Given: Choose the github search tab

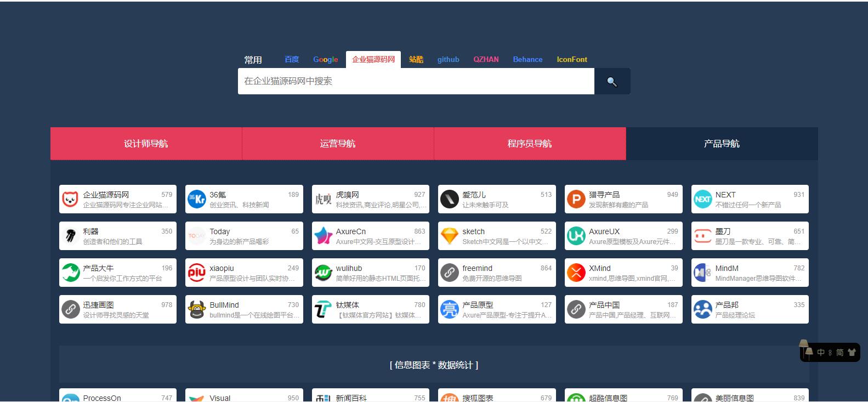Looking at the screenshot, I should click(448, 59).
